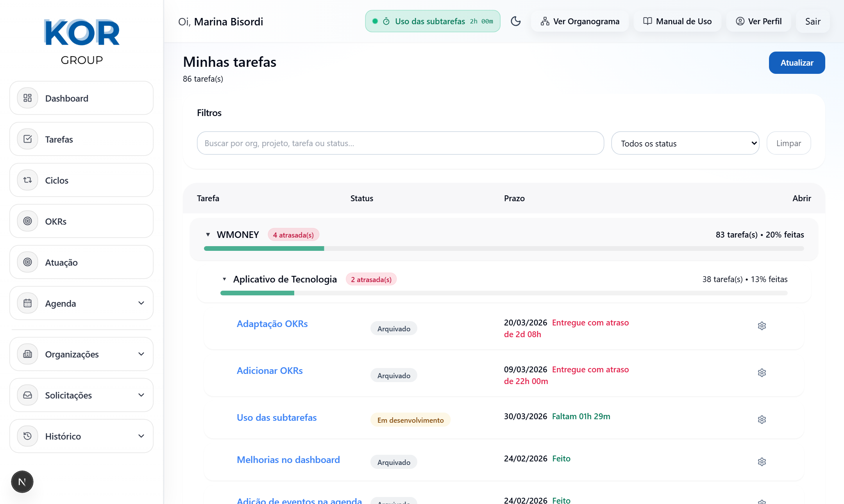Click the WMONEY green progress bar
844x504 pixels.
[264, 248]
